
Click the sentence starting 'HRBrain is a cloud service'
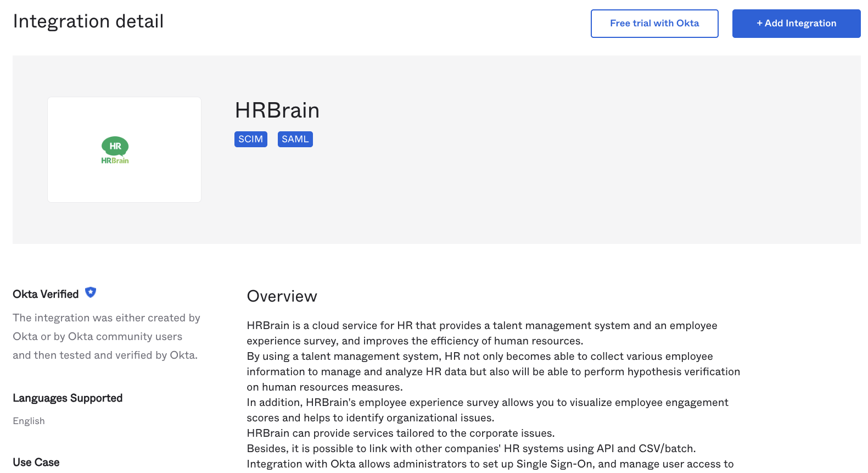coord(481,326)
